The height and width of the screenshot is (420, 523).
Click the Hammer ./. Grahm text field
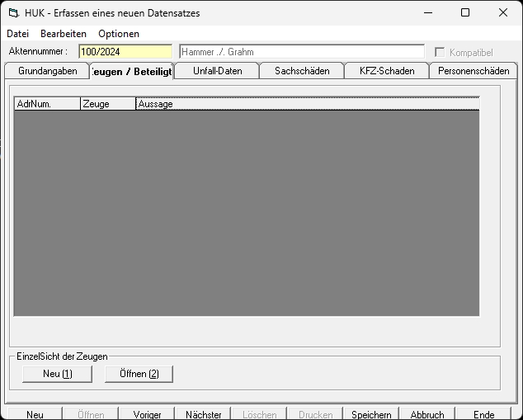(301, 52)
